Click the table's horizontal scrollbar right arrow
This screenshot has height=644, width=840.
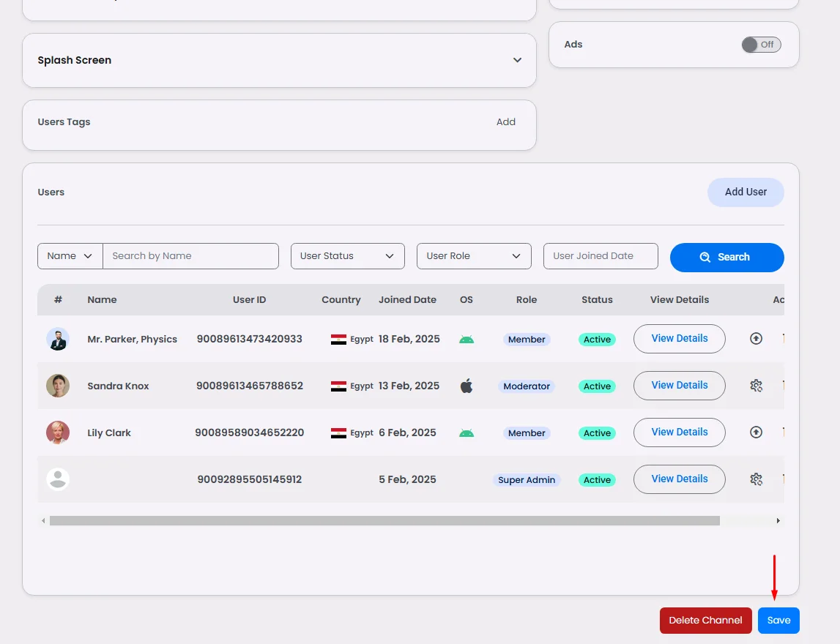click(778, 521)
